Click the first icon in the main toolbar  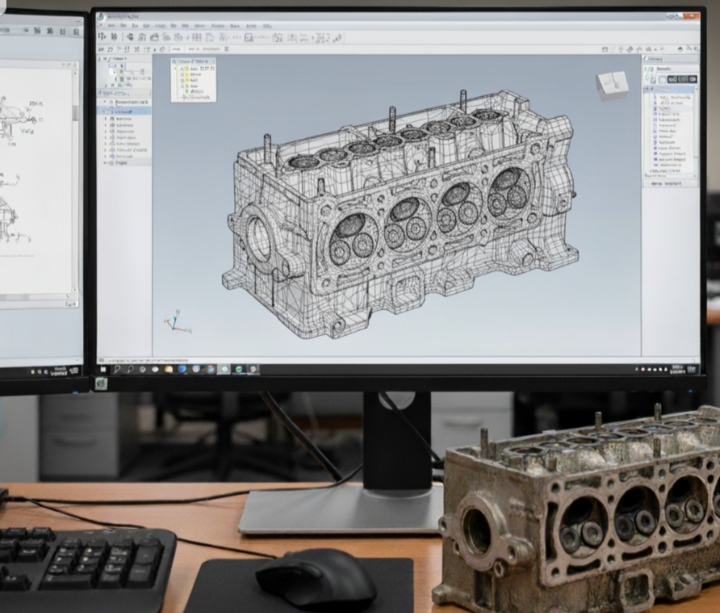tap(102, 36)
